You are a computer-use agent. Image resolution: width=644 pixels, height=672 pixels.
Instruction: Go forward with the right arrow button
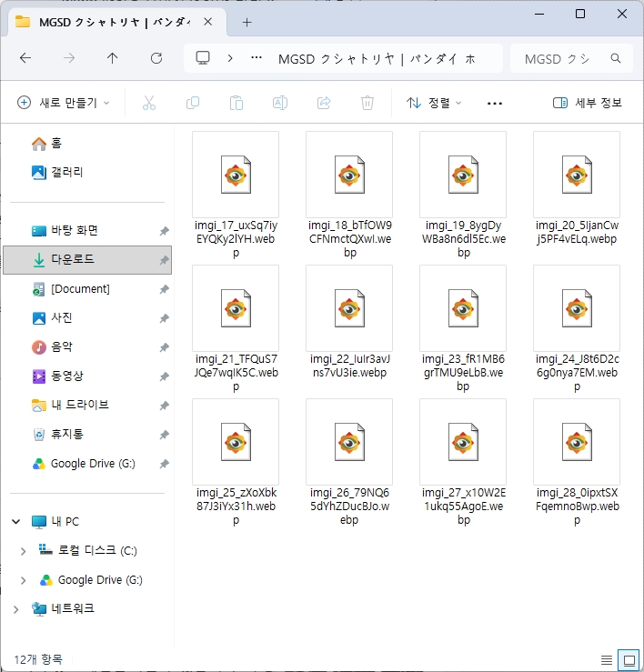[69, 58]
